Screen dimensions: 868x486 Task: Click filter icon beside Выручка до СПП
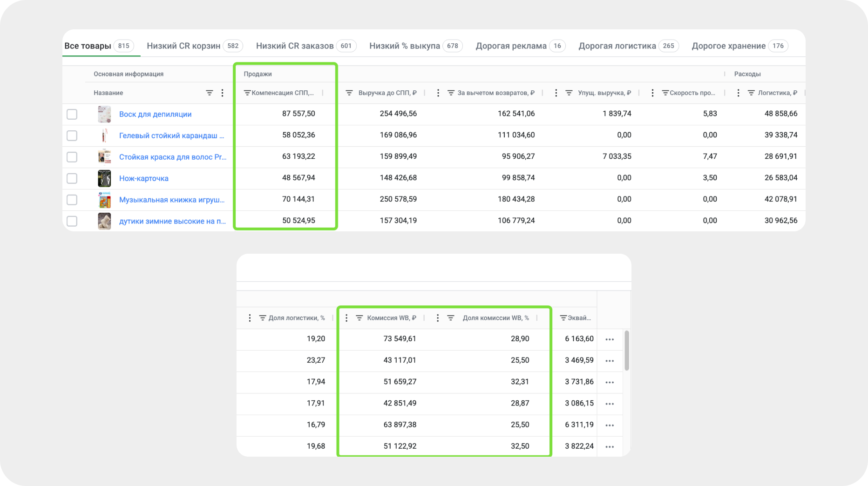pyautogui.click(x=349, y=93)
